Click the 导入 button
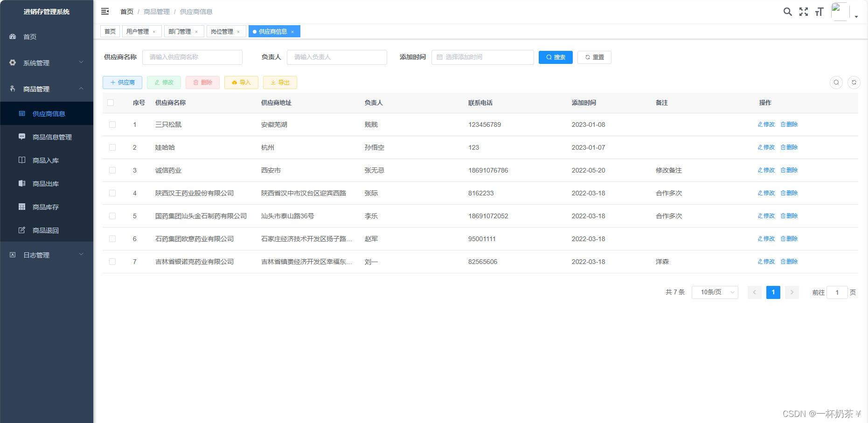Viewport: 868px width, 423px height. point(241,83)
